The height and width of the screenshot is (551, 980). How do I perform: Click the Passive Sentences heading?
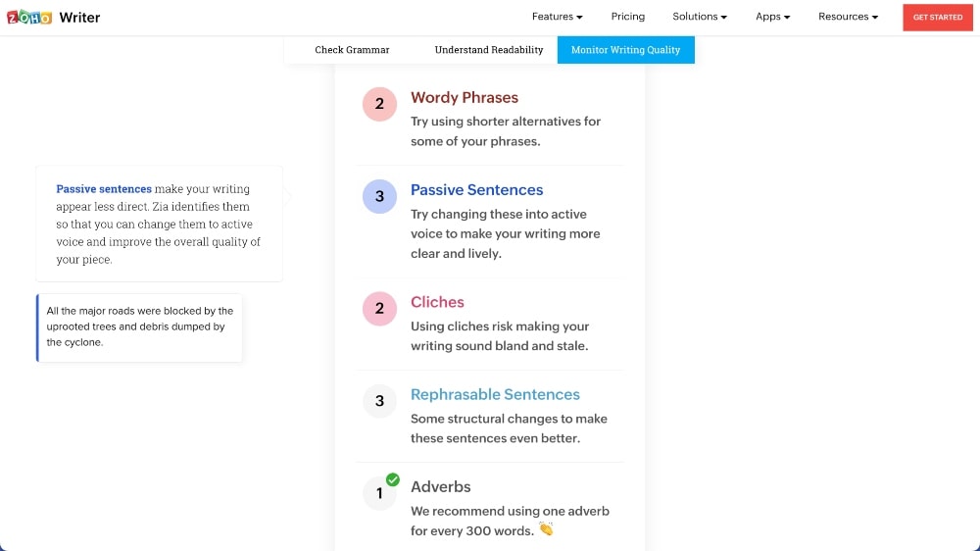476,190
